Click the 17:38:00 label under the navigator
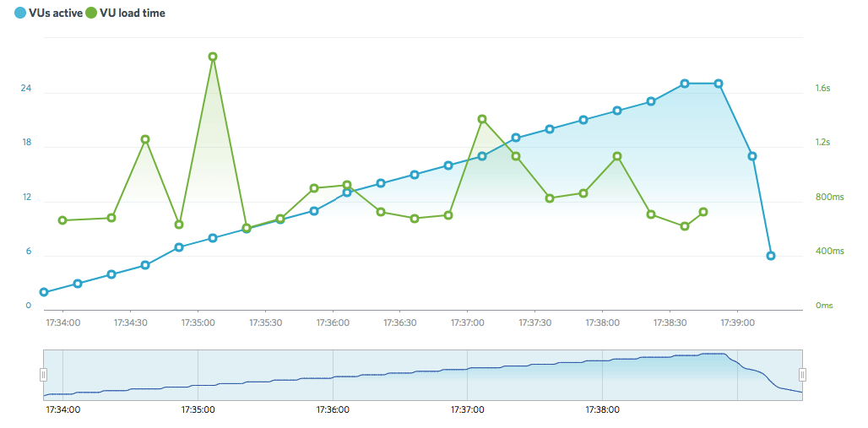Viewport: 868px width, 428px height. 603,409
